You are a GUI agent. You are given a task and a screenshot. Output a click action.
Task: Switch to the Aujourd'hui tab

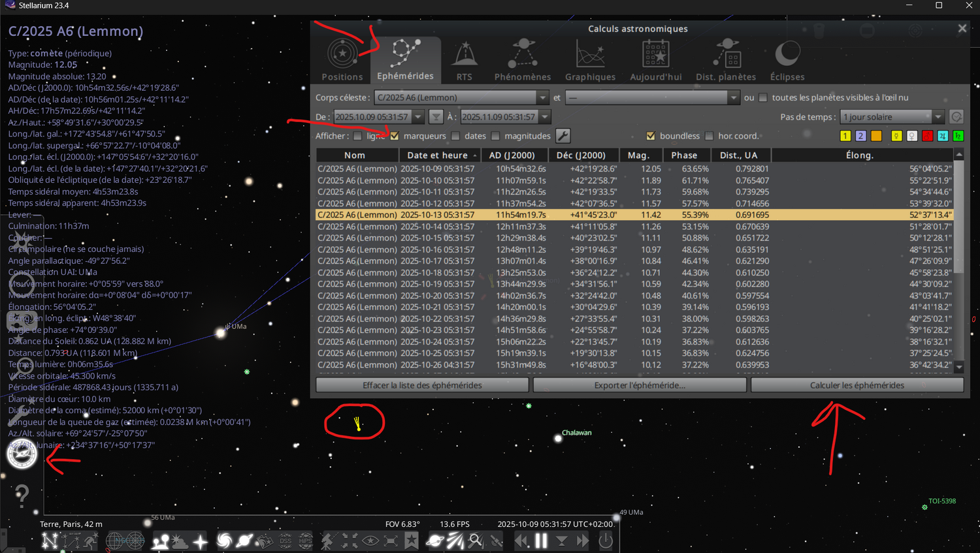click(655, 59)
